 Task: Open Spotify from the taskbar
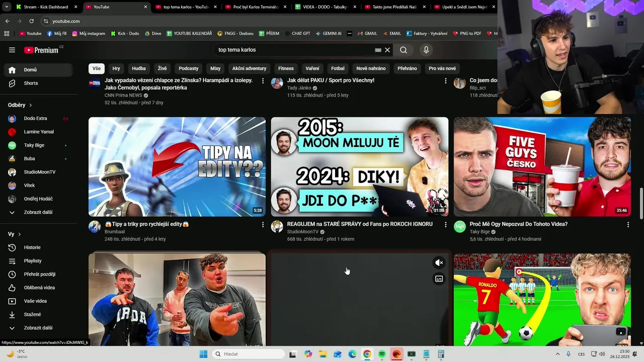tap(382, 354)
